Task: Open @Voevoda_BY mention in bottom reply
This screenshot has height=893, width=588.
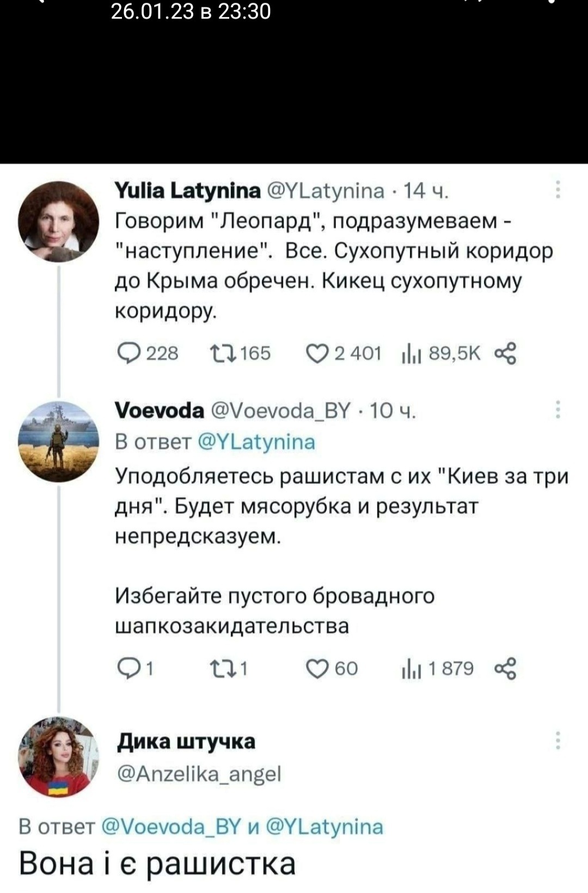Action: tap(171, 827)
